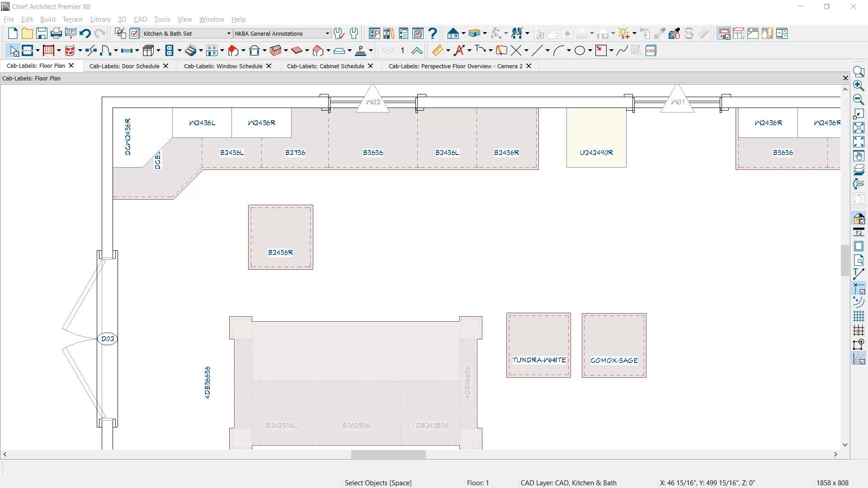868x488 pixels.
Task: Close the Perspective Floor Overview Camera 2 tab
Action: 528,66
